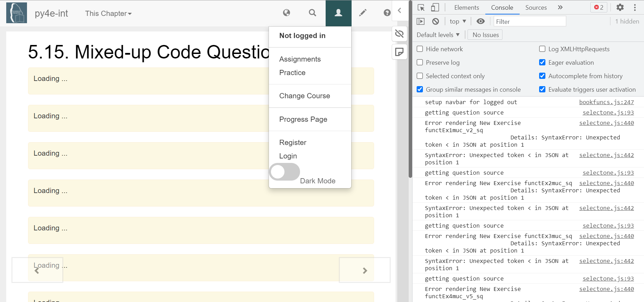Viewport: 644px width, 302px height.
Task: Open bookfuncs.js:247 source link
Action: (x=606, y=102)
